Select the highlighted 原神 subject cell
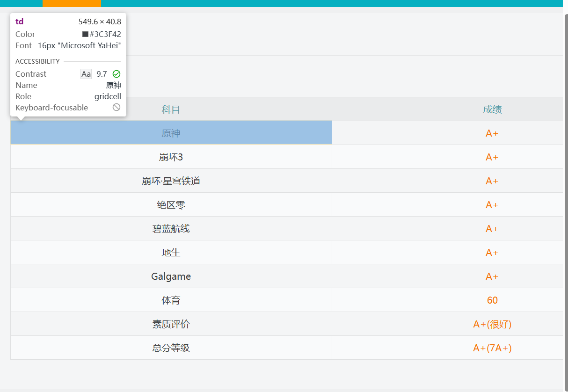The width and height of the screenshot is (568, 392). (171, 133)
